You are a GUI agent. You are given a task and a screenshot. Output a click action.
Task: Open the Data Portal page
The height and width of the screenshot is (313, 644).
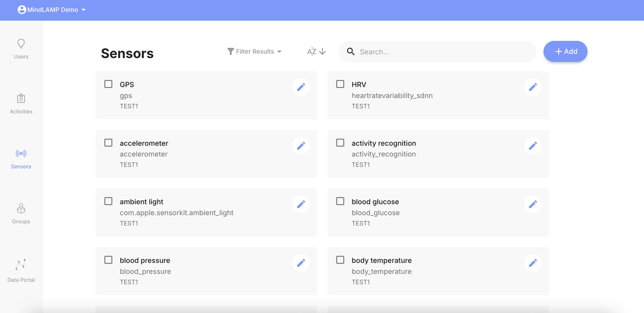[21, 270]
